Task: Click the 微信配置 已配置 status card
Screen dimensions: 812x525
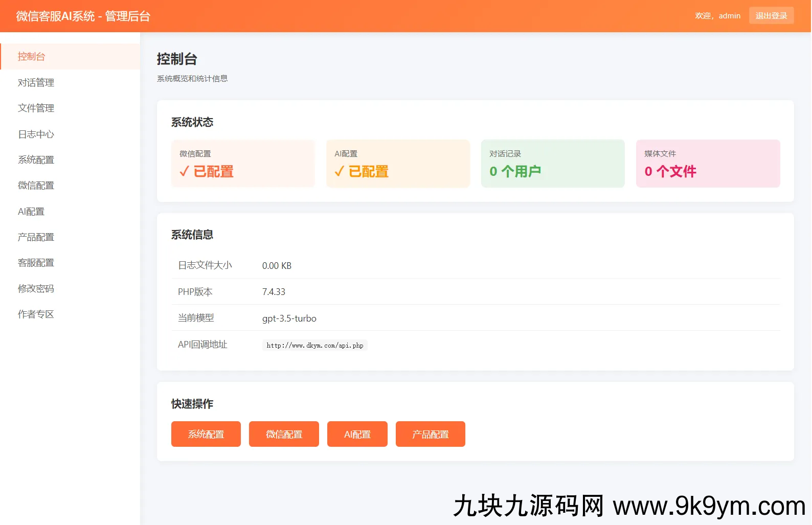Action: coord(243,164)
